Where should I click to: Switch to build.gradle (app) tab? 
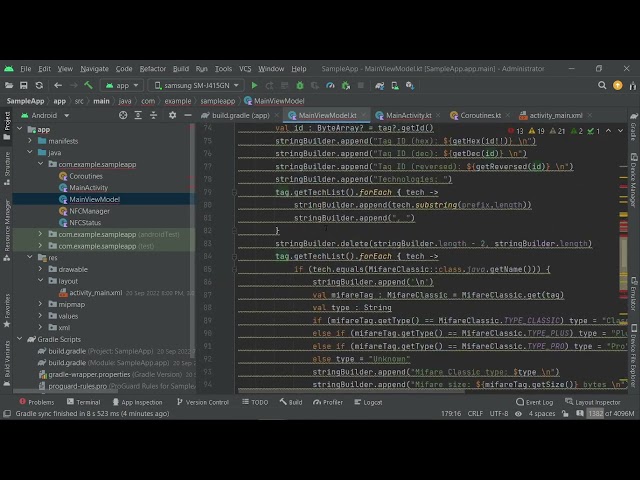click(240, 116)
